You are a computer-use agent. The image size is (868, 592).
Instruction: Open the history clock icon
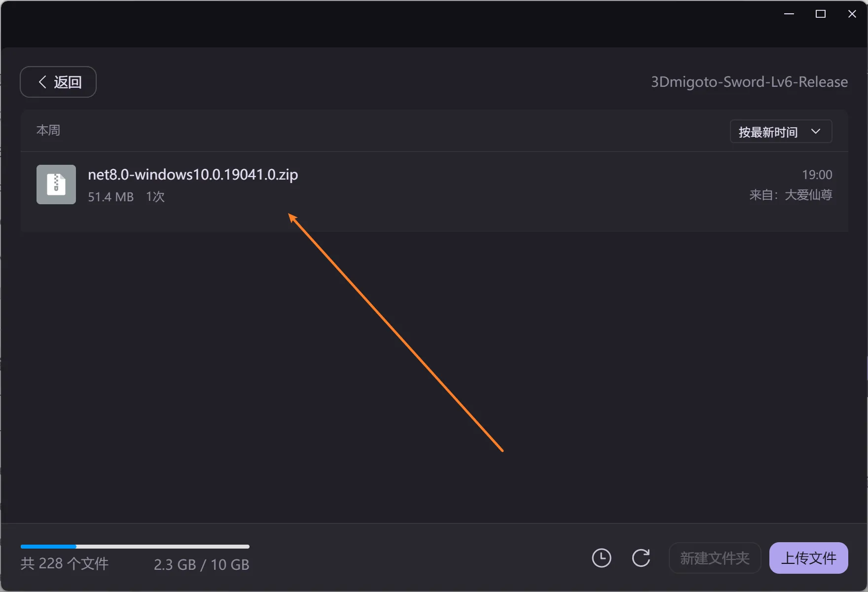pos(601,558)
